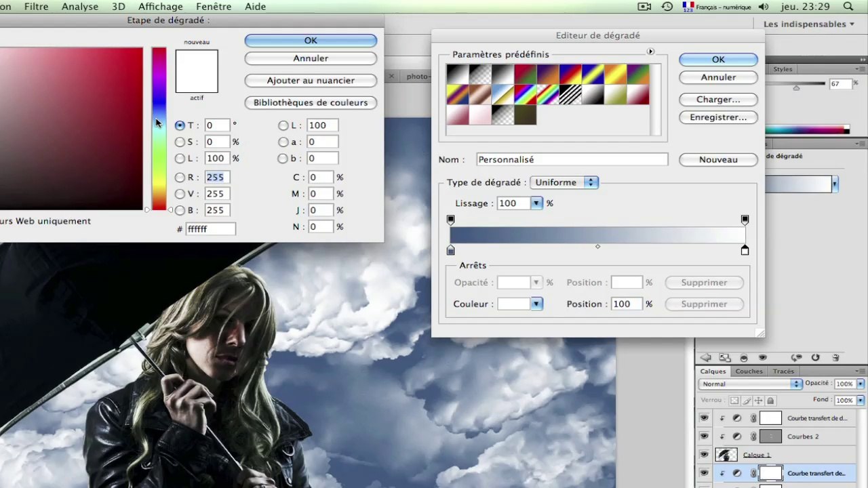
Task: Hide the Courbes 2 layer
Action: pyautogui.click(x=704, y=436)
